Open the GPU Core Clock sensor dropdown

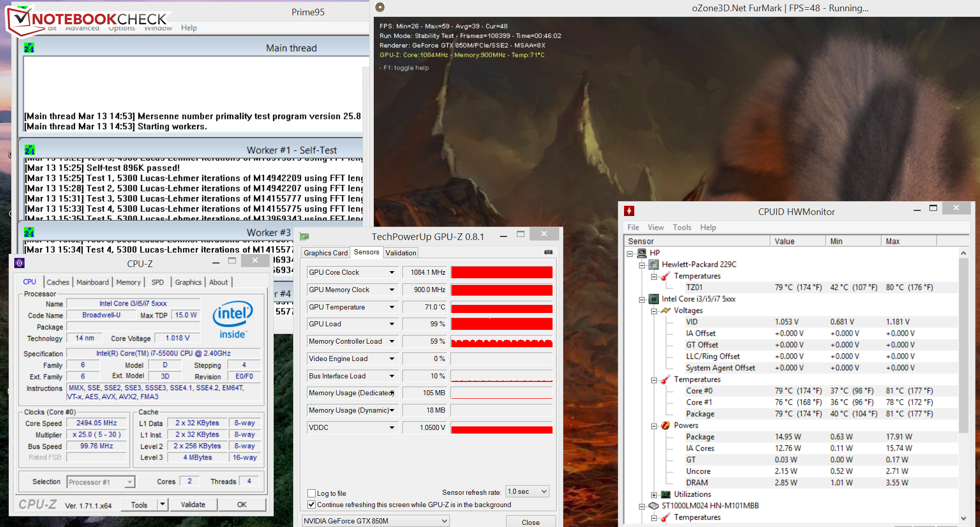coord(392,272)
